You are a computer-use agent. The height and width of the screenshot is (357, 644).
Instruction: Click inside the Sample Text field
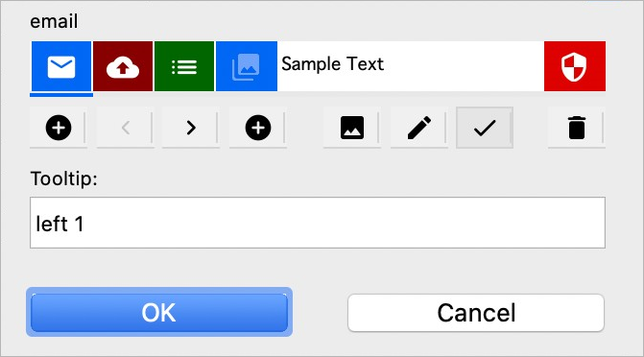pyautogui.click(x=411, y=66)
